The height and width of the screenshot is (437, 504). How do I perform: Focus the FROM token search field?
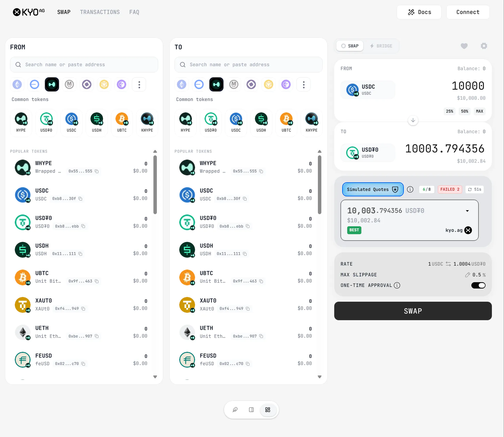click(84, 65)
